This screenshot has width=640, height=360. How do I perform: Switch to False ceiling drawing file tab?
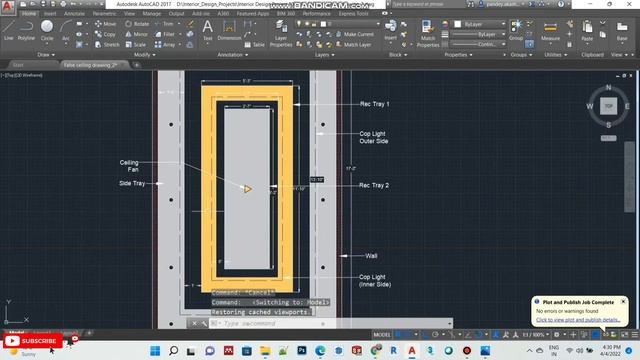tap(95, 65)
